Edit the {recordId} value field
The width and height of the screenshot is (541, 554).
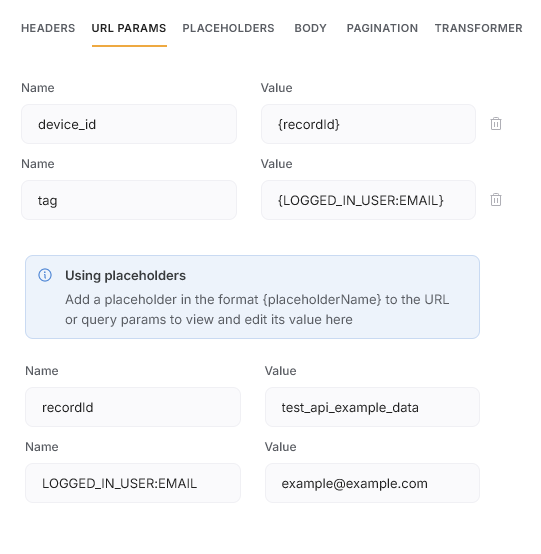[368, 124]
